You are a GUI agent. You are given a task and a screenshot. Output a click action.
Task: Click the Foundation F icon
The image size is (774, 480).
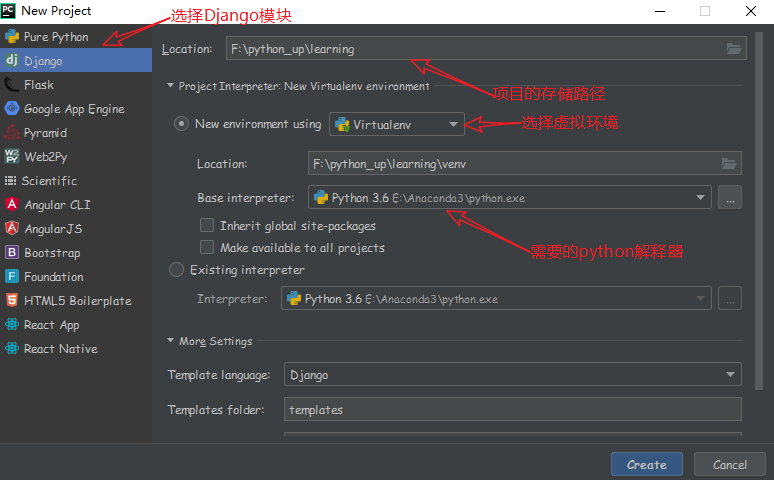click(x=12, y=276)
